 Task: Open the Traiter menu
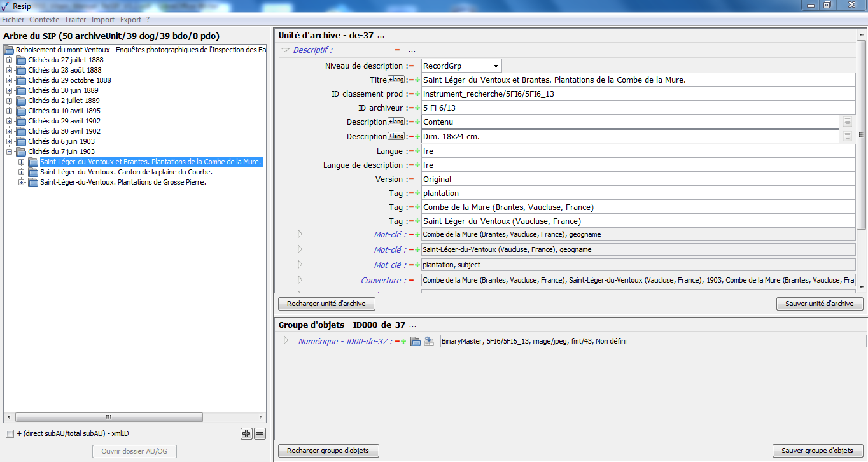tap(75, 20)
